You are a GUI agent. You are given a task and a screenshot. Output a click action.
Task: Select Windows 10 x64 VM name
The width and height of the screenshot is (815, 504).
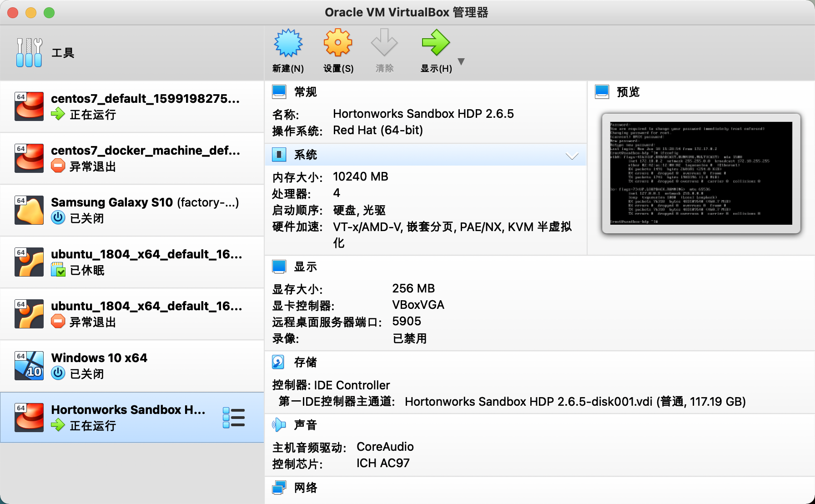[99, 358]
